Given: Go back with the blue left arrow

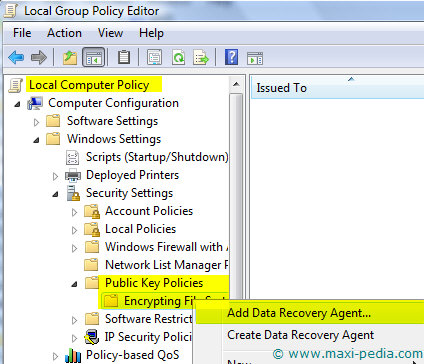Looking at the screenshot, I should point(16,57).
